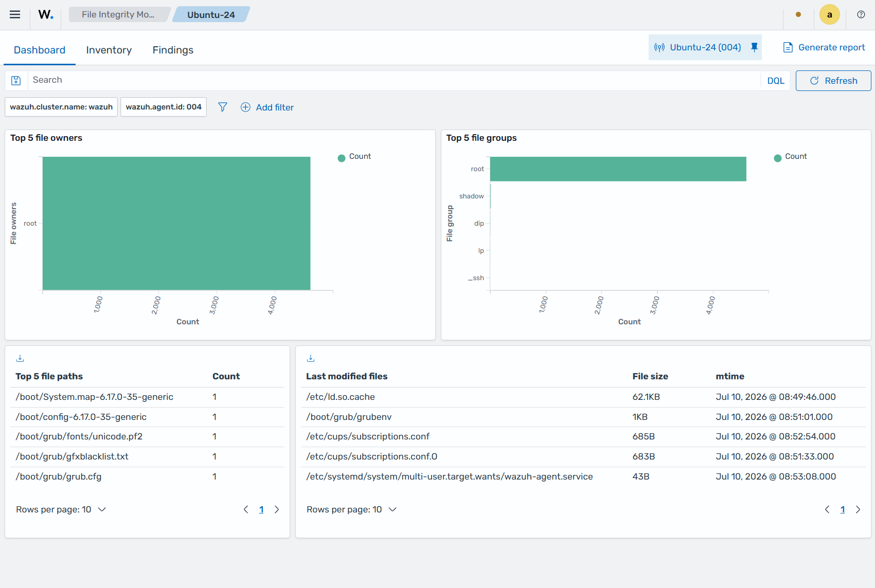Click the Wazuh W. logo

coord(46,14)
